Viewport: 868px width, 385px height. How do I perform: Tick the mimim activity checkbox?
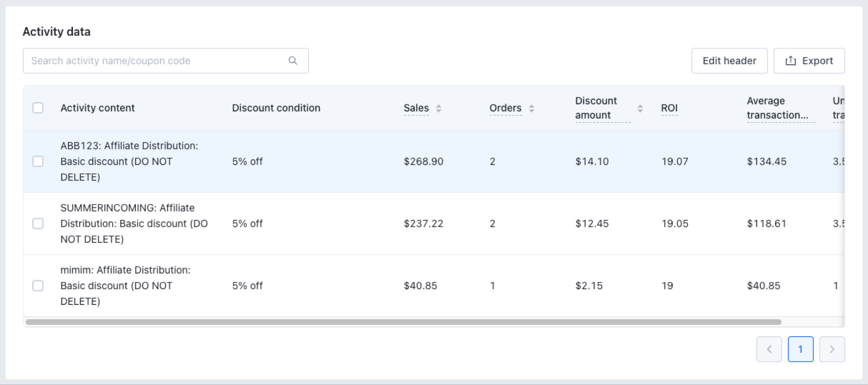38,286
